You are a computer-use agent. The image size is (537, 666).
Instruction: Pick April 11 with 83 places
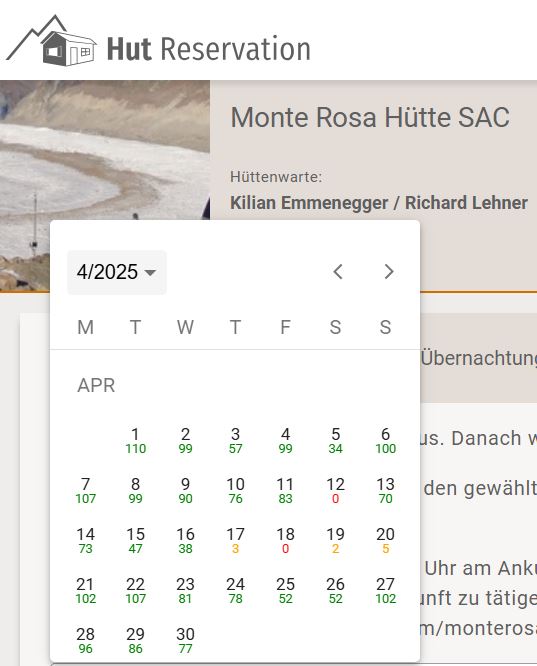tap(285, 491)
